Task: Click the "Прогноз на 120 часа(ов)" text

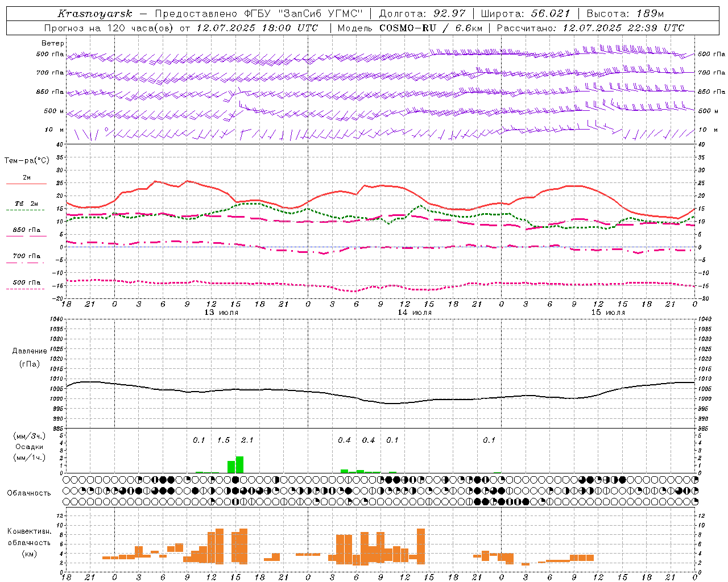Action: pyautogui.click(x=109, y=28)
